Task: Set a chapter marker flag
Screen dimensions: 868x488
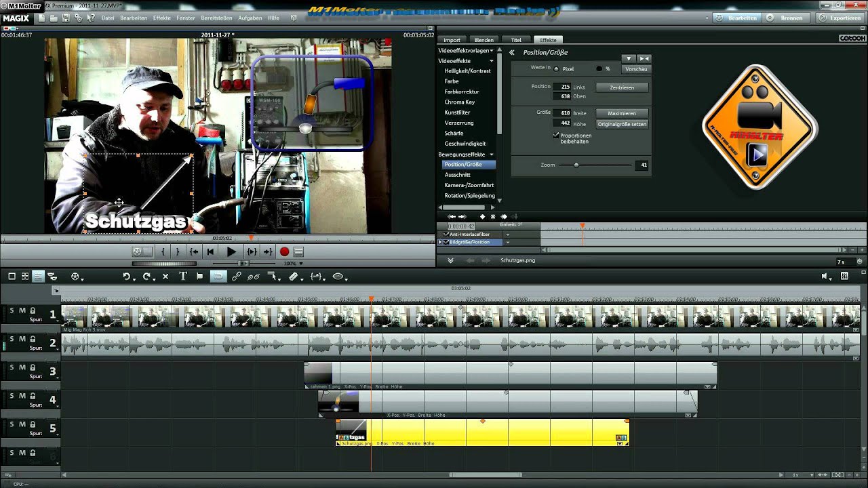Action: click(x=200, y=277)
